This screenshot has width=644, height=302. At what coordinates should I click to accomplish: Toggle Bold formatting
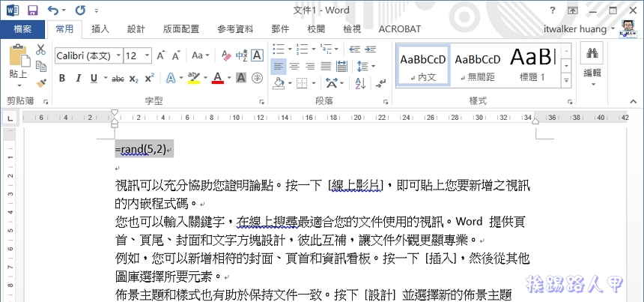point(61,78)
